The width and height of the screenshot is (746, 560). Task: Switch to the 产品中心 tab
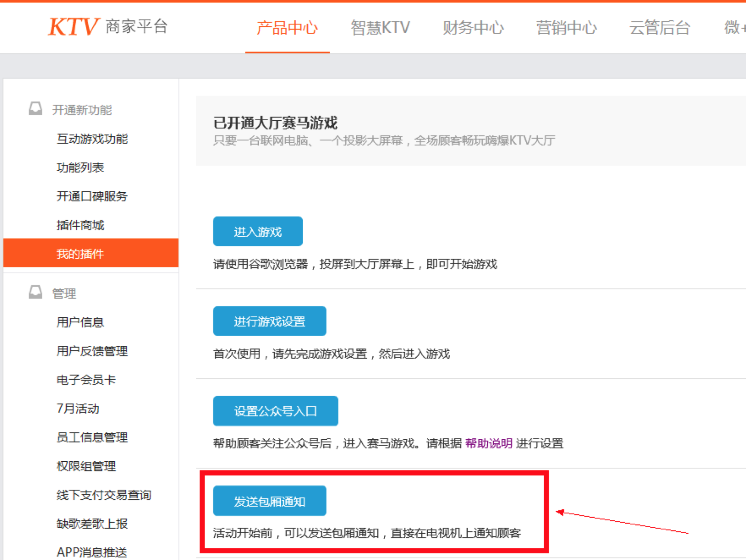287,28
